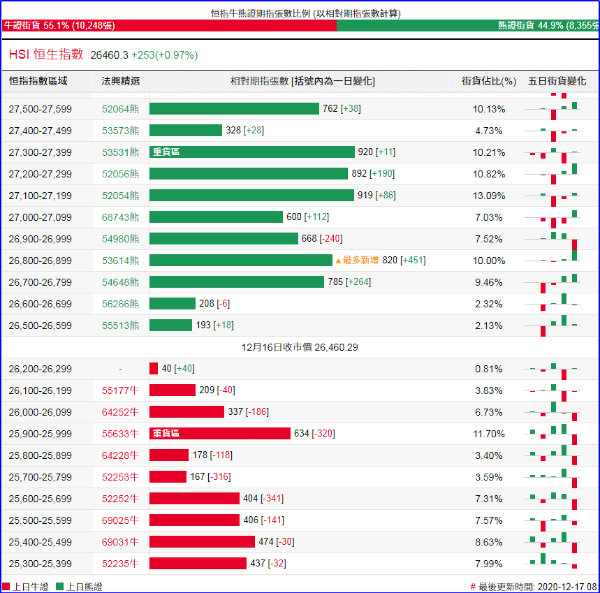Viewport: 600px width, 593px height.
Task: Open warrant link 52235牛
Action: [x=120, y=564]
